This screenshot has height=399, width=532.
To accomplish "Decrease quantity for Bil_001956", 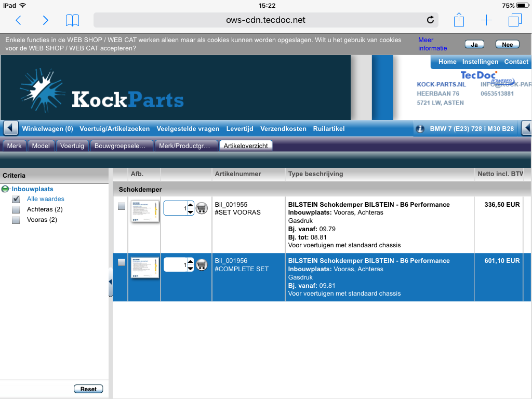I will coord(190,268).
